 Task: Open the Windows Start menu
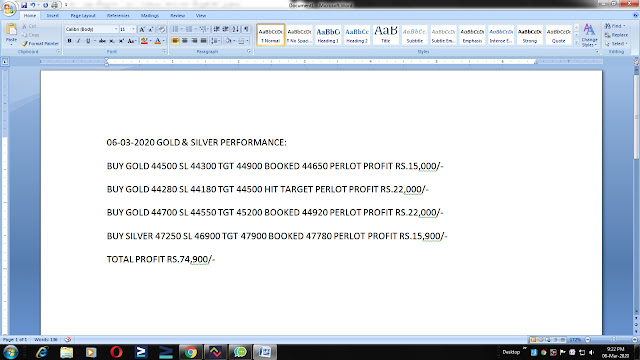[10, 352]
